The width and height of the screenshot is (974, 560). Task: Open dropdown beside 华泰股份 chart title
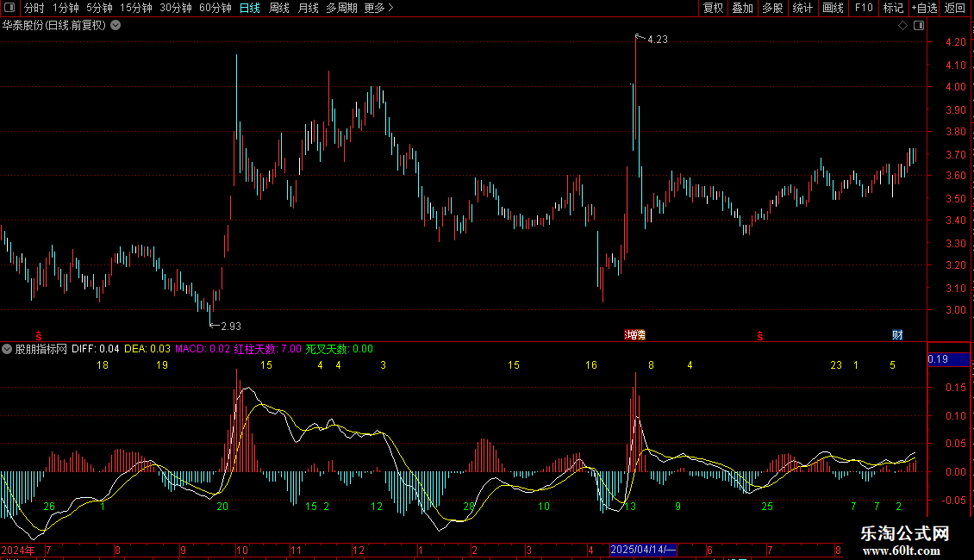(x=116, y=26)
